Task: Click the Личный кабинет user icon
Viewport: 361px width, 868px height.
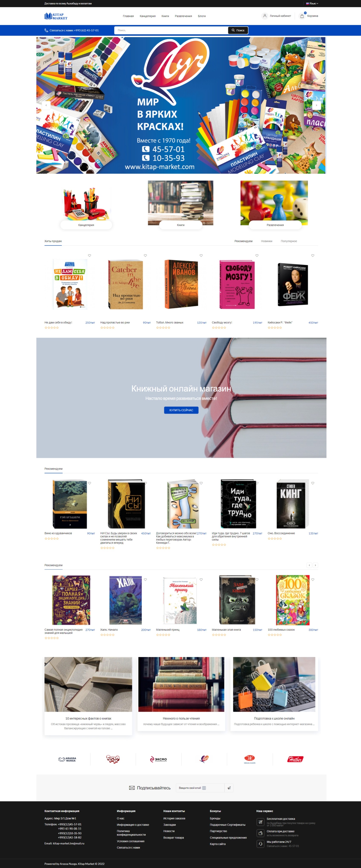Action: tap(265, 16)
